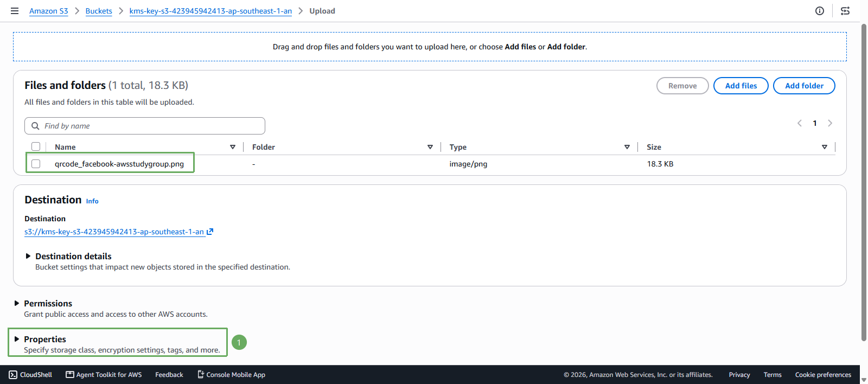868x384 pixels.
Task: Open destination bucket external link icon
Action: point(210,232)
